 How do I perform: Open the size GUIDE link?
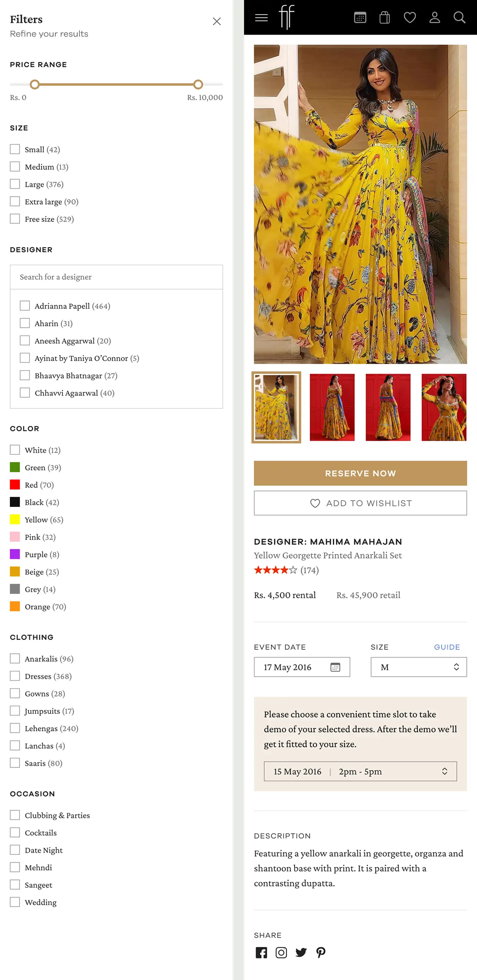coord(447,647)
